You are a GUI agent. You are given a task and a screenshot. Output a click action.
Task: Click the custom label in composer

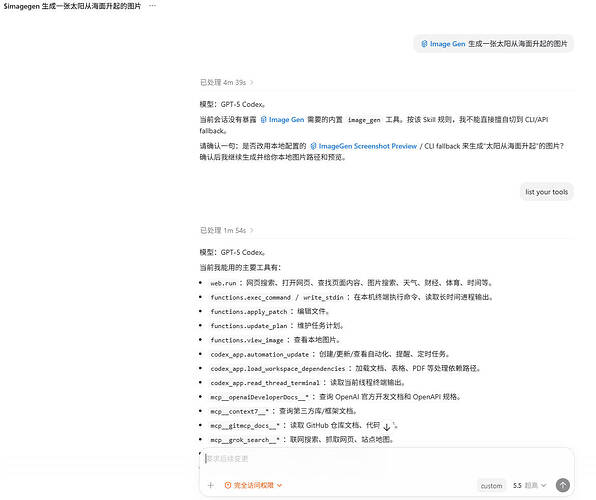tap(491, 486)
